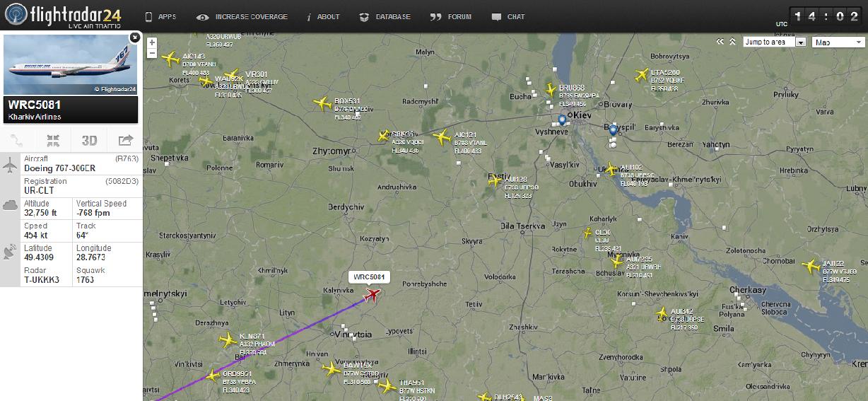Select the UTA5280 aircraft near Bobrovytsya
This screenshot has width=868, height=401.
click(641, 75)
